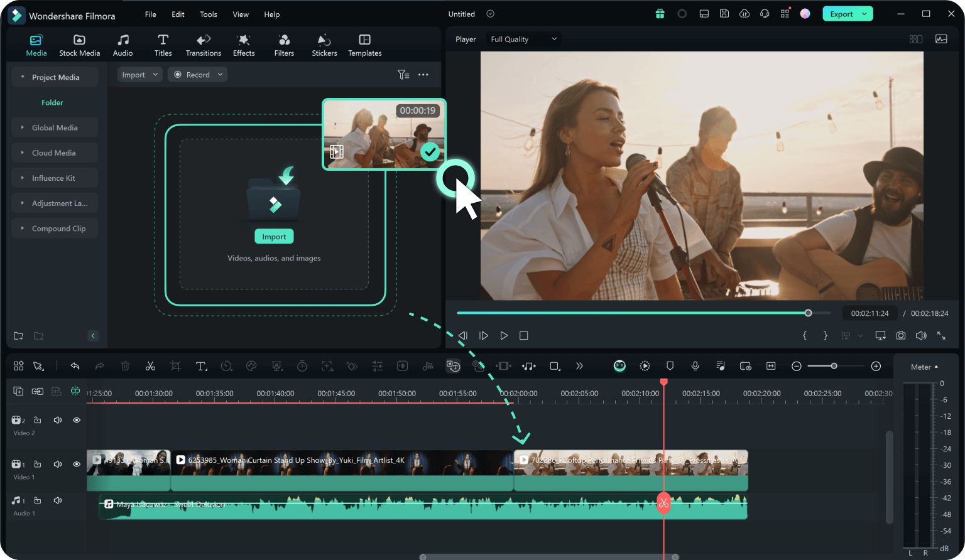Screen dimensions: 965x560
Task: Mute the Video 1 track
Action: click(x=58, y=464)
